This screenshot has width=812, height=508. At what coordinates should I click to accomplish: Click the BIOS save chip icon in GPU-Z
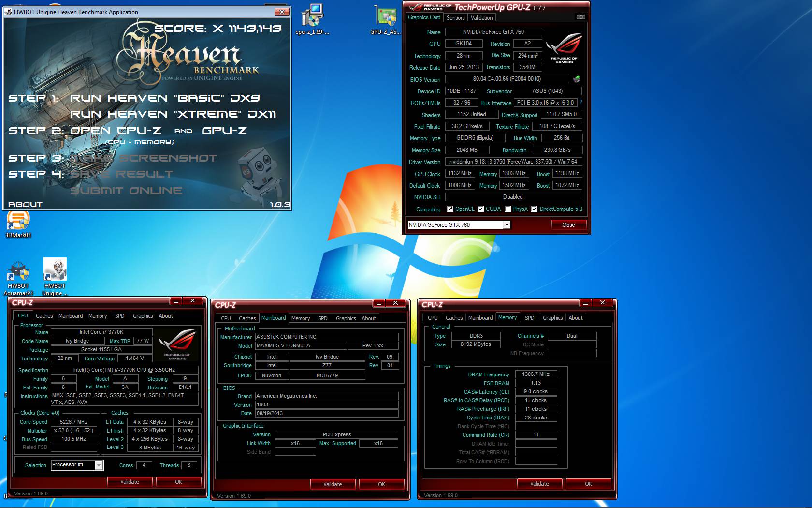577,79
